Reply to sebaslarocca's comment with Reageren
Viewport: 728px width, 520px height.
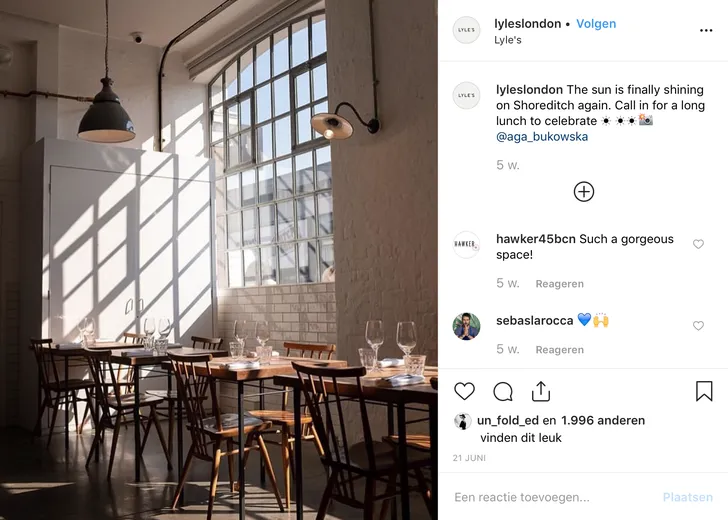click(559, 350)
